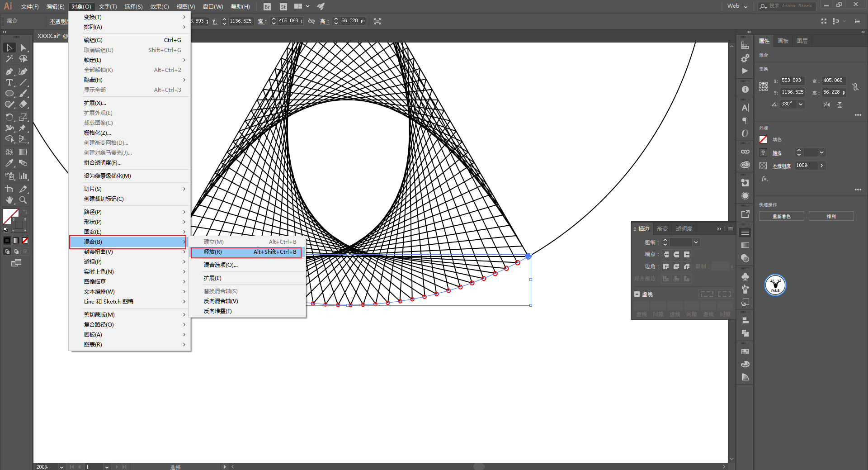The height and width of the screenshot is (470, 868).
Task: Select the Gradient tool
Action: pos(24,152)
